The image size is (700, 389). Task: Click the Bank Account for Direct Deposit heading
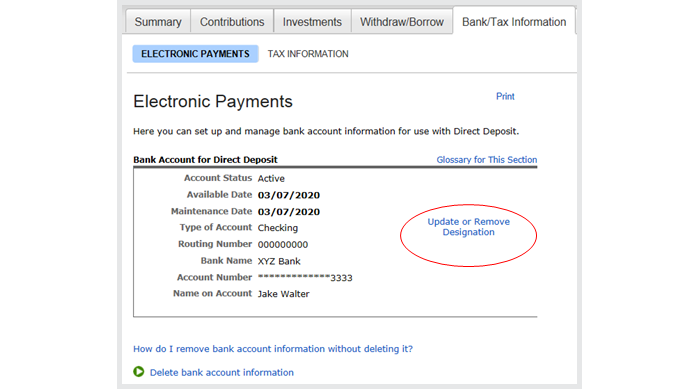pyautogui.click(x=205, y=160)
